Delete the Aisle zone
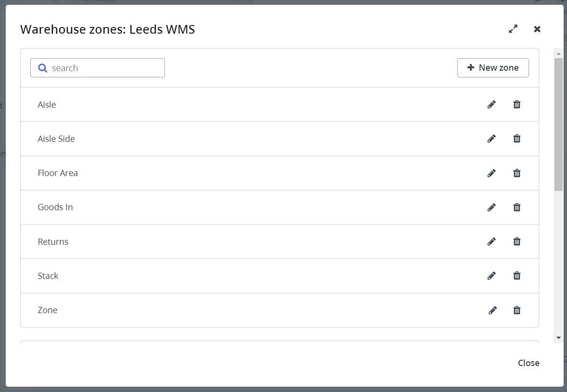Image resolution: width=567 pixels, height=392 pixels. [x=517, y=104]
